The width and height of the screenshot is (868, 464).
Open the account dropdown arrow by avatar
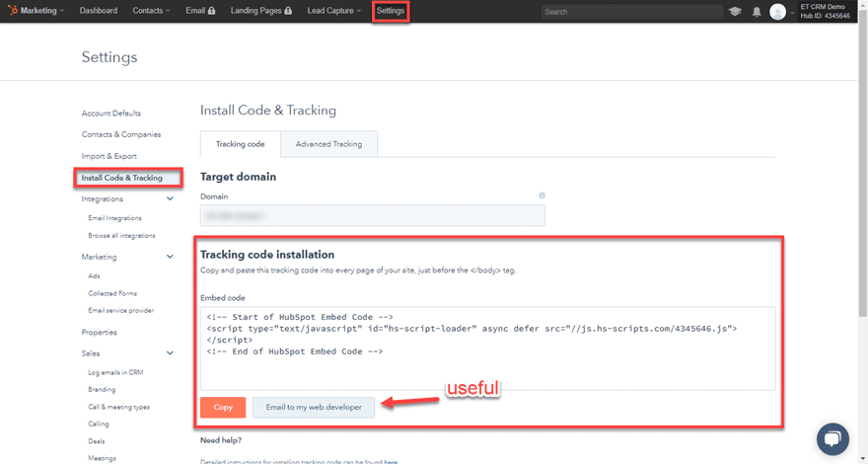pos(792,12)
